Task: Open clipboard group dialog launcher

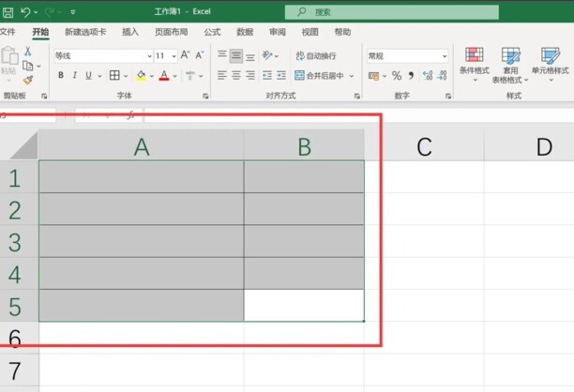Action: click(44, 96)
